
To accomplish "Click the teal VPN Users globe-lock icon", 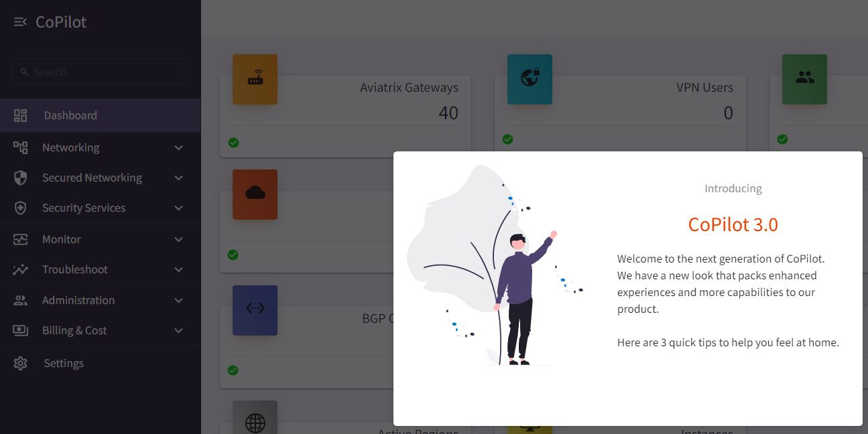I will click(x=530, y=79).
